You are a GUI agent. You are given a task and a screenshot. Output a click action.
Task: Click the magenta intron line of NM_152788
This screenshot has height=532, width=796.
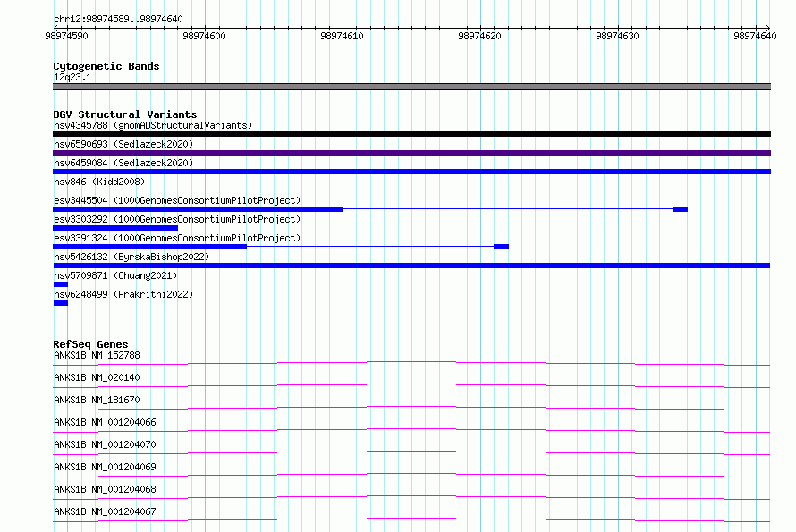coord(411,363)
